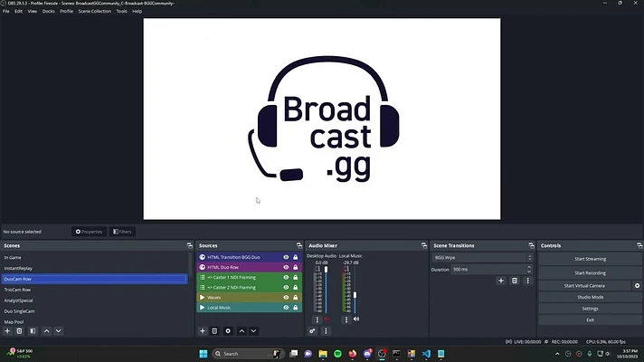Open source properties gear in Sources panel
Image resolution: width=644 pixels, height=362 pixels.
pos(228,330)
